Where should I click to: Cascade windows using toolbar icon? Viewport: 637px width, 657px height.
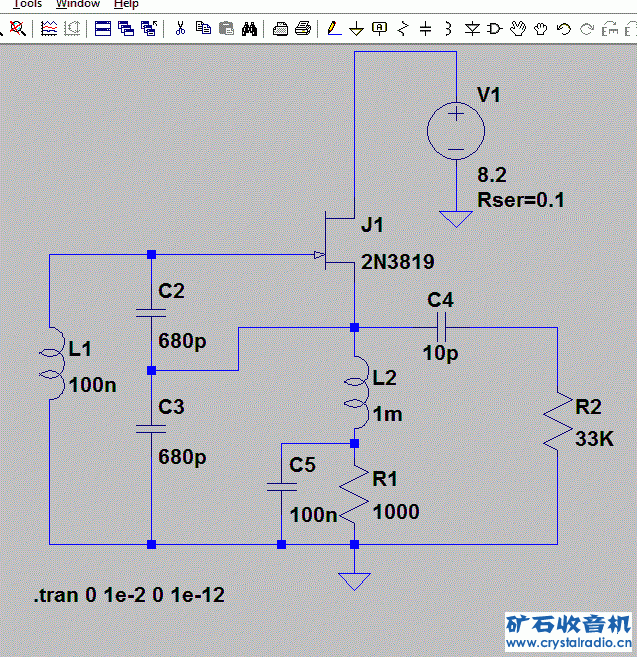pyautogui.click(x=126, y=29)
